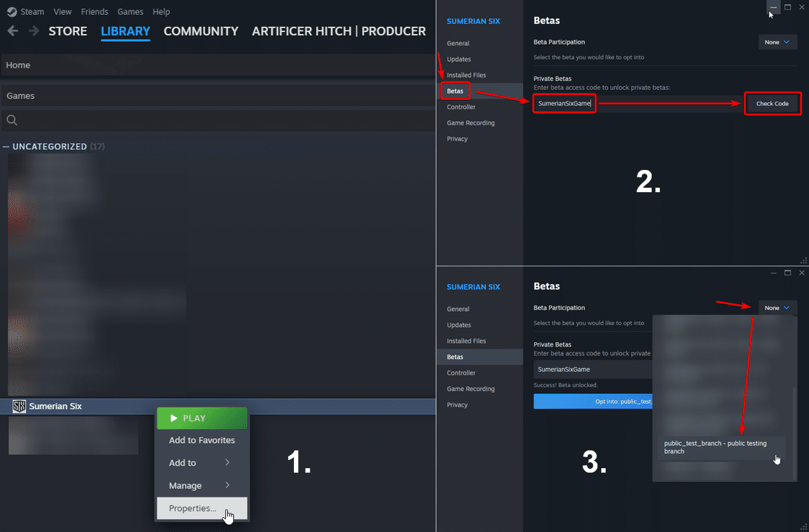Open the Steam menu

tap(32, 11)
